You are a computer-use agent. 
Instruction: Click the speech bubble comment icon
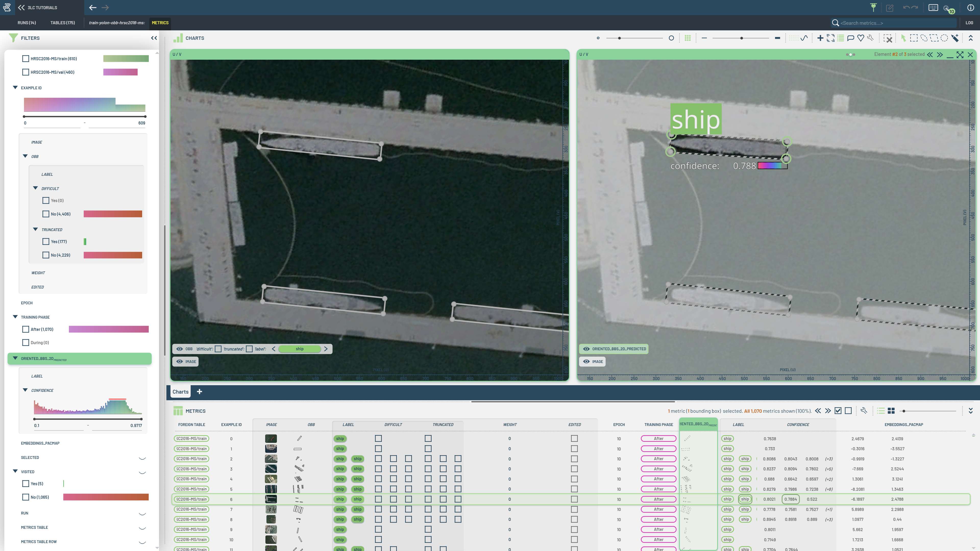(851, 38)
